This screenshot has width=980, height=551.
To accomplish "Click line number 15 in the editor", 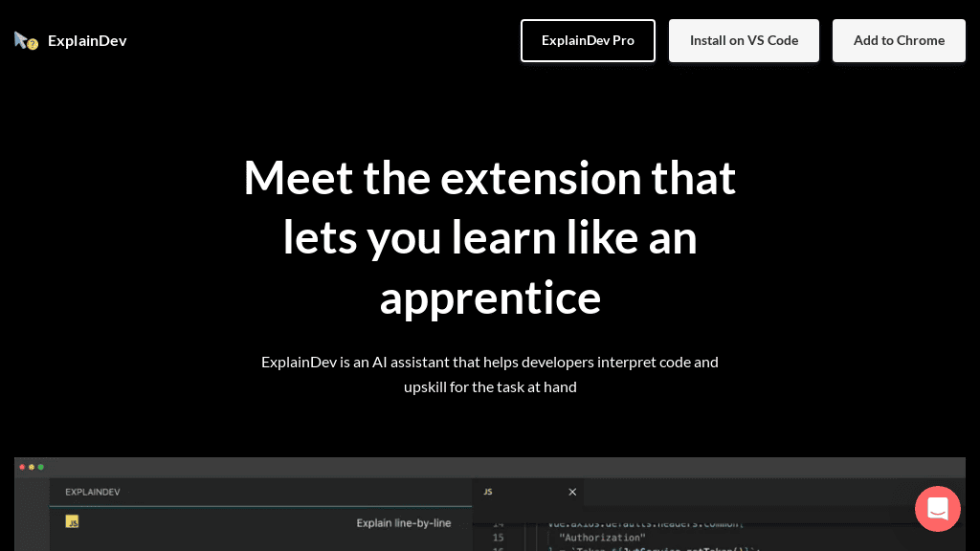I will point(499,538).
